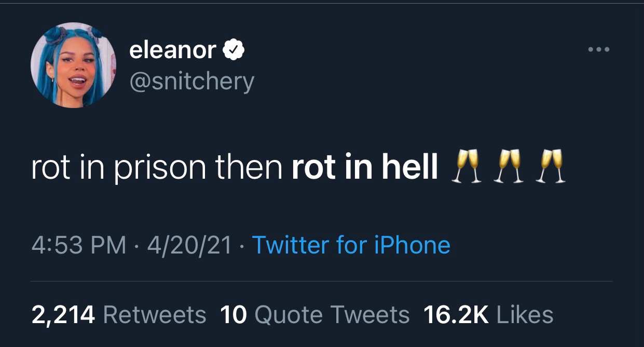The height and width of the screenshot is (347, 644).
Task: Click the 16.2K like count number
Action: (456, 314)
